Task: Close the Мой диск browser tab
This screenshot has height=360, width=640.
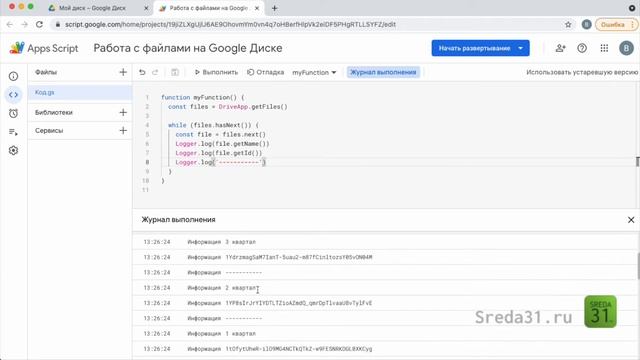Action: [146, 8]
